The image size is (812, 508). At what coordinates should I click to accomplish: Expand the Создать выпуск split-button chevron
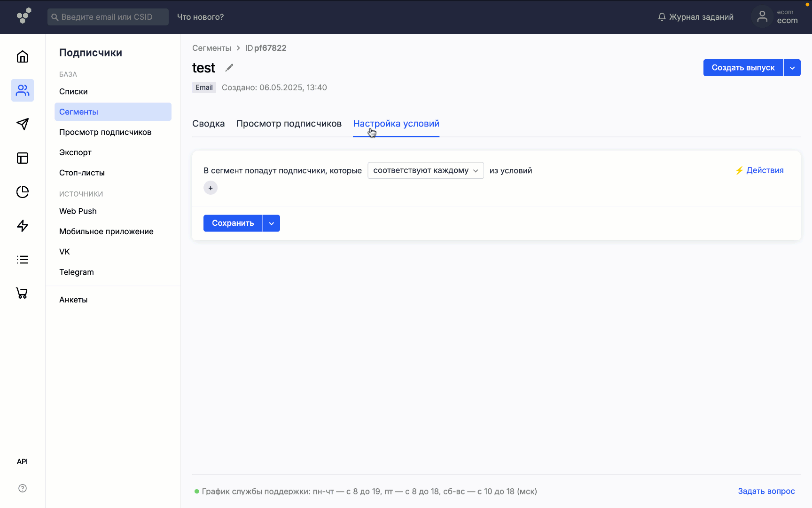[x=792, y=67]
